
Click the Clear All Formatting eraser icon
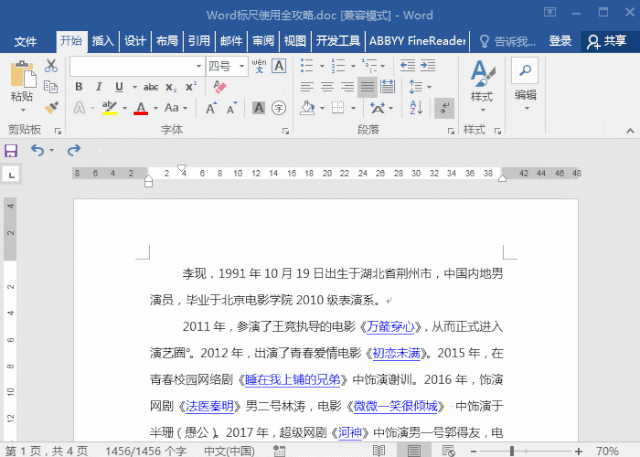(220, 87)
